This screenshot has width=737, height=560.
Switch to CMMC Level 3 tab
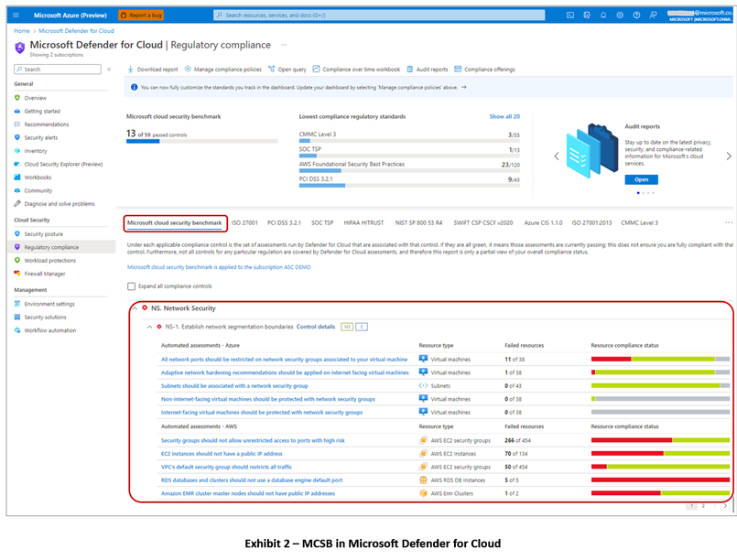click(x=639, y=222)
